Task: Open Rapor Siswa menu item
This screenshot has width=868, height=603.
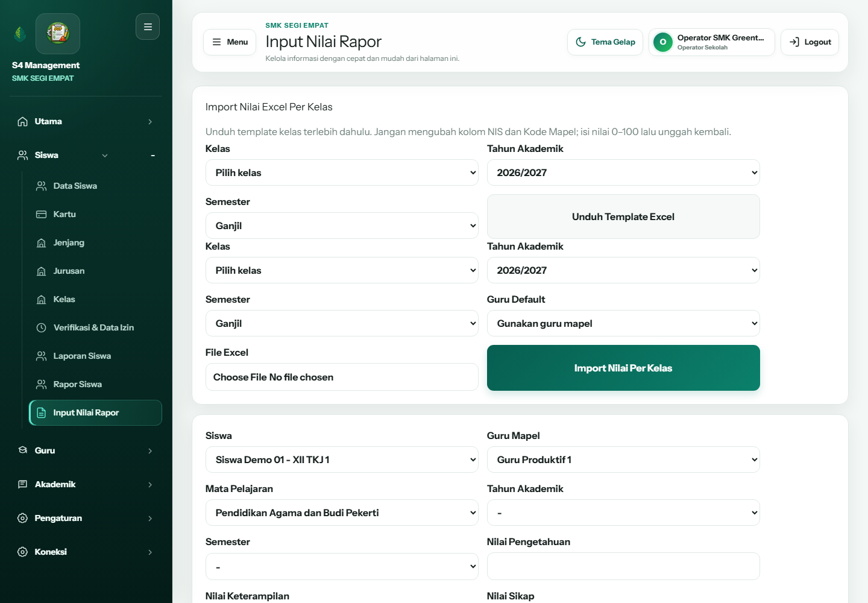Action: [x=95, y=384]
